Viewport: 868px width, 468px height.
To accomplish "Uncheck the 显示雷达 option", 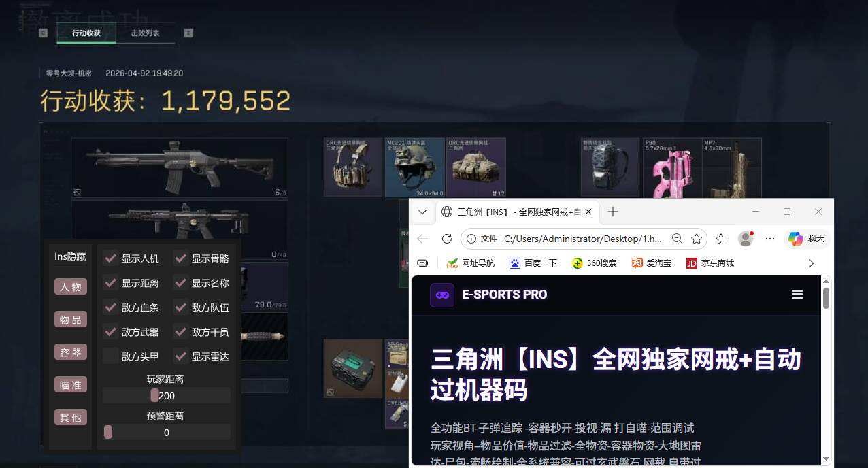I will (180, 356).
